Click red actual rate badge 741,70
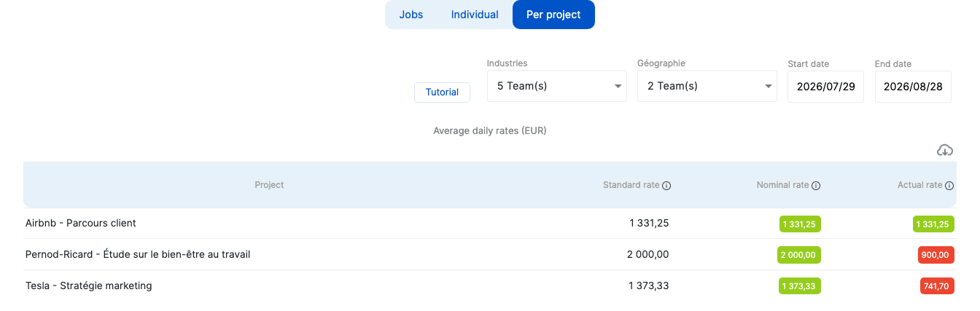The height and width of the screenshot is (311, 980). (937, 286)
